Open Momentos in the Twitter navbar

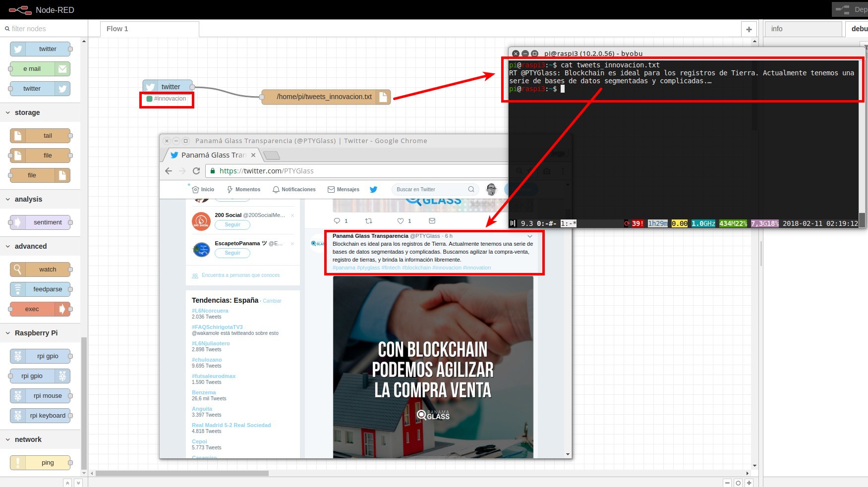point(243,189)
